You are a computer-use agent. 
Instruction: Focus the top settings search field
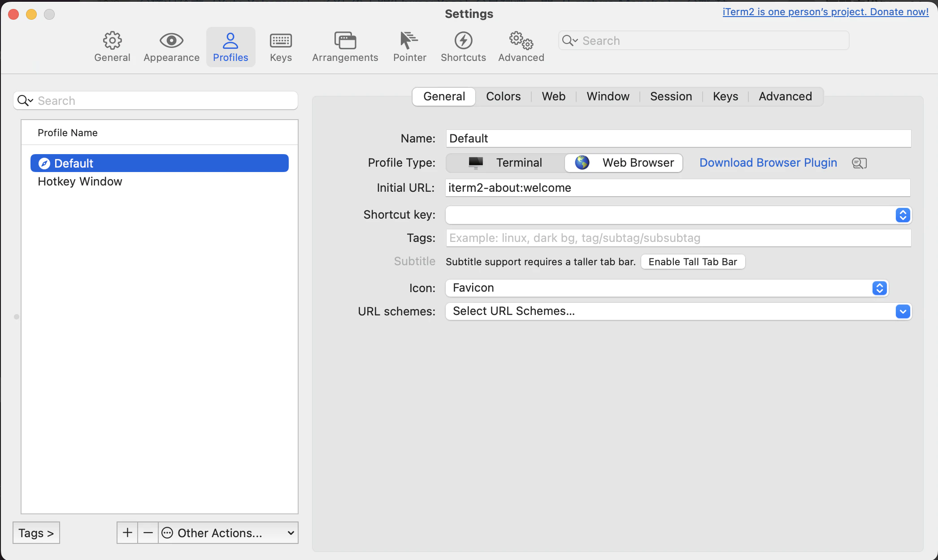click(704, 41)
